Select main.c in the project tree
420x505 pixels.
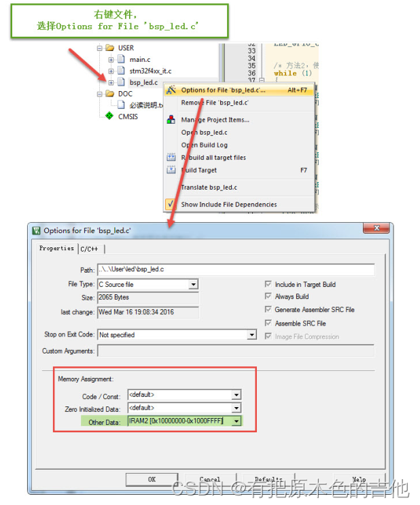pos(140,60)
